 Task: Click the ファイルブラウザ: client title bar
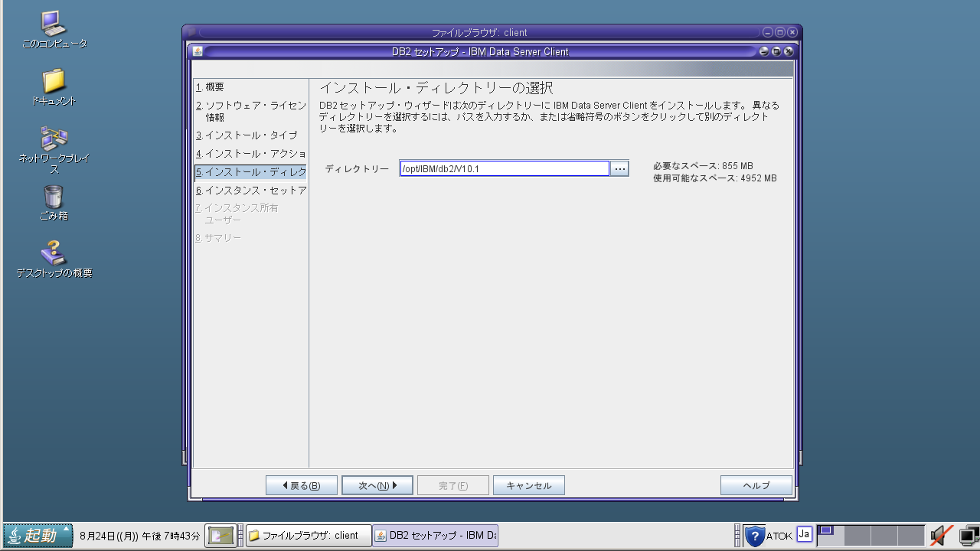pos(479,32)
